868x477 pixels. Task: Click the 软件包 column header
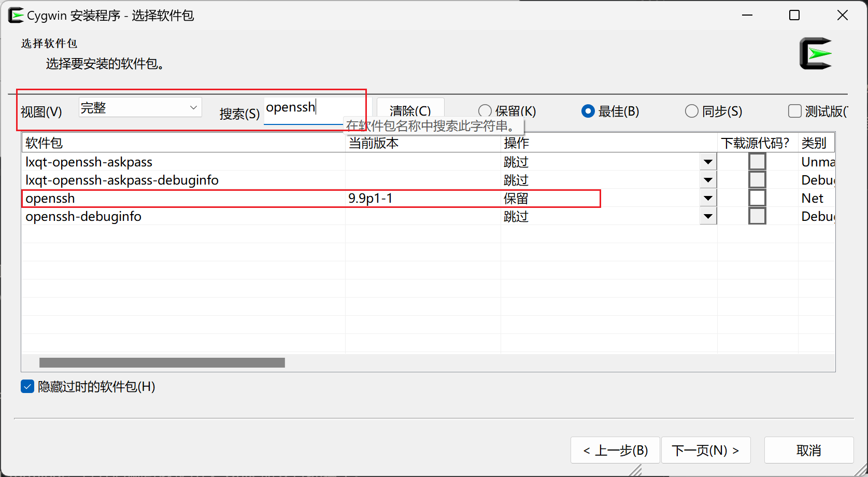(183, 143)
